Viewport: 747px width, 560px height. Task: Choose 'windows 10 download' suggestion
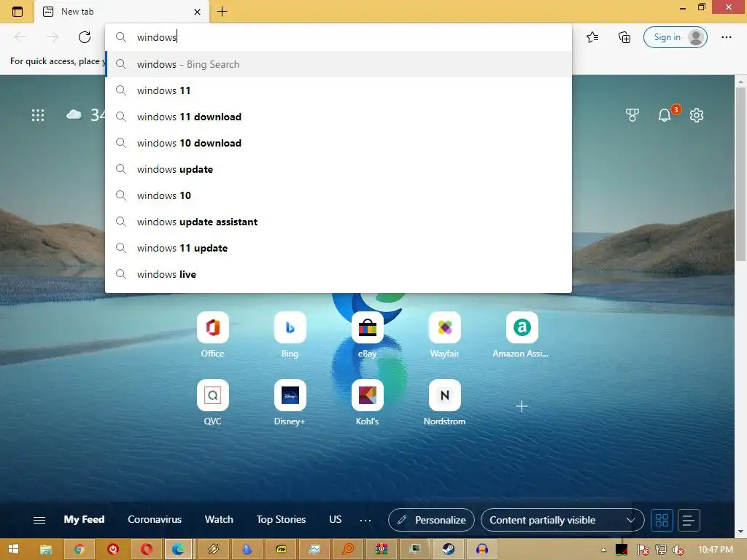point(338,143)
